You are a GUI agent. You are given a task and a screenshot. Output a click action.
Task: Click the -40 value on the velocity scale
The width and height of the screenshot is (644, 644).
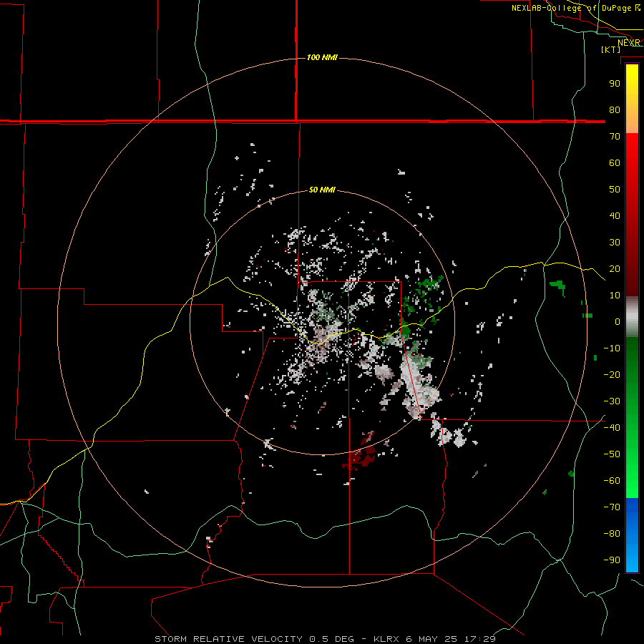tap(612, 428)
